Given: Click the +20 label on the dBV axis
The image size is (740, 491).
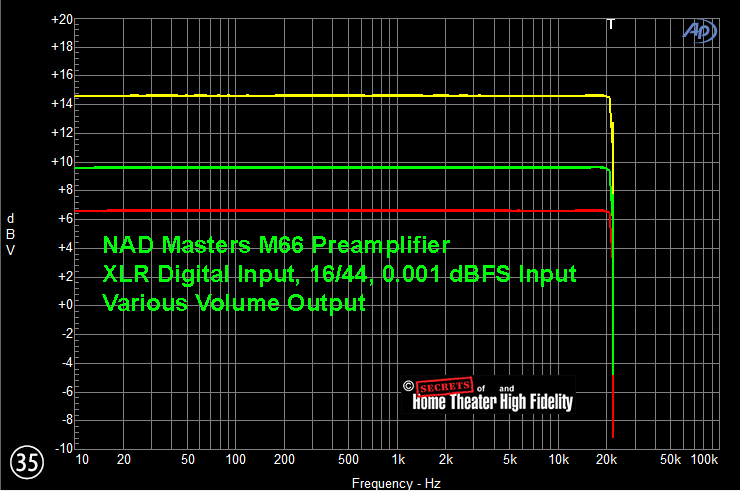Looking at the screenshot, I should point(62,20).
